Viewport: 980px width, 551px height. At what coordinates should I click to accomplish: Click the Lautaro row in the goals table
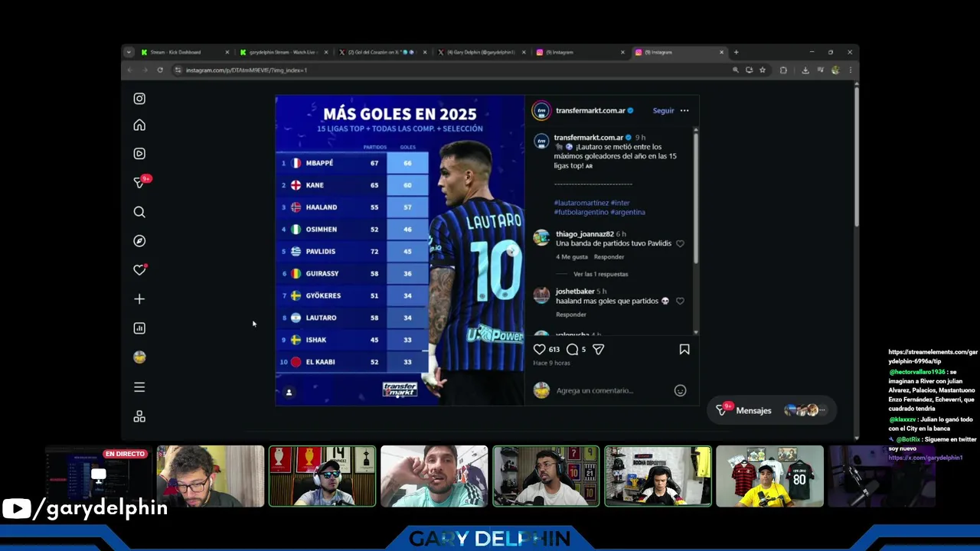(353, 318)
